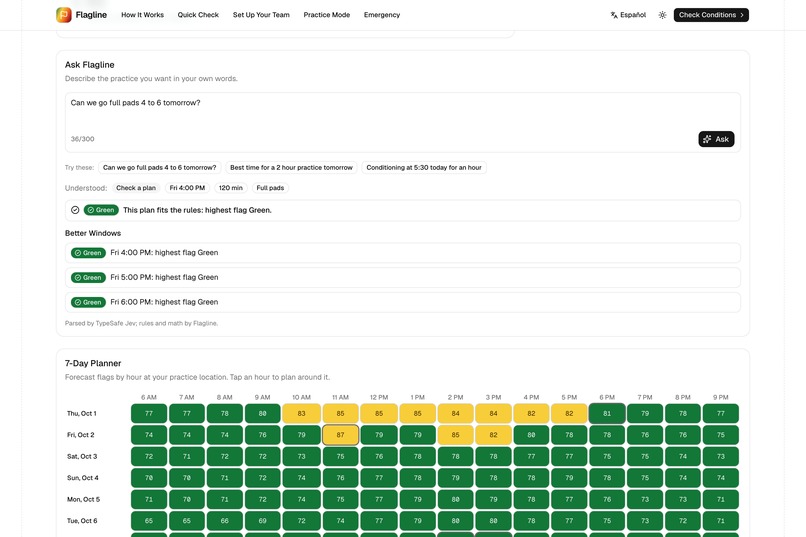Select Fri Oct 2 4 PM green cell 80
The image size is (806, 537).
532,435
